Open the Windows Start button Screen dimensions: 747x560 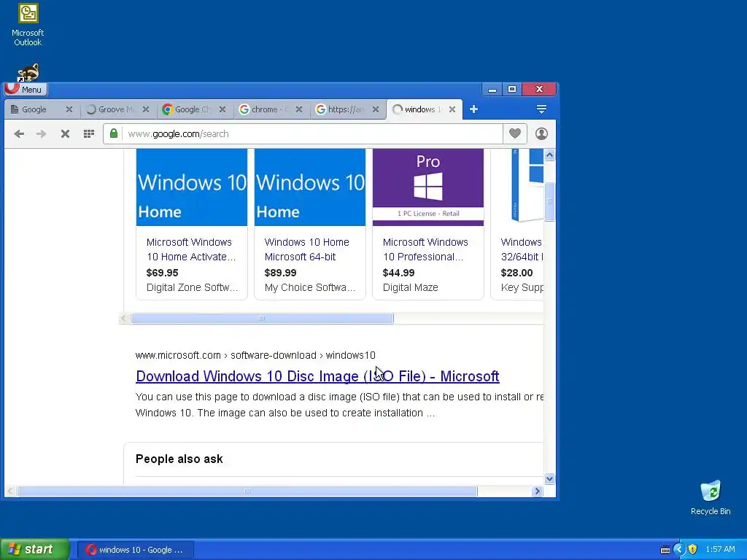(x=35, y=550)
